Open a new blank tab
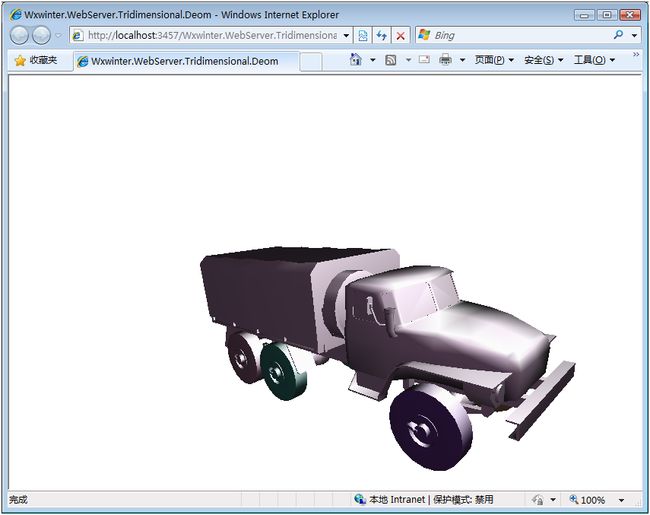Screen dimensions: 650x515 click(311, 62)
